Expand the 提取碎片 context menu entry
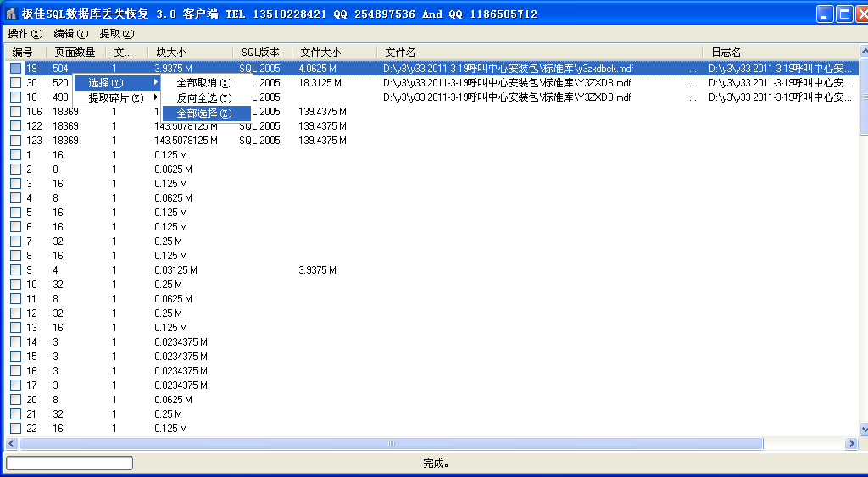The image size is (868, 477). (117, 98)
